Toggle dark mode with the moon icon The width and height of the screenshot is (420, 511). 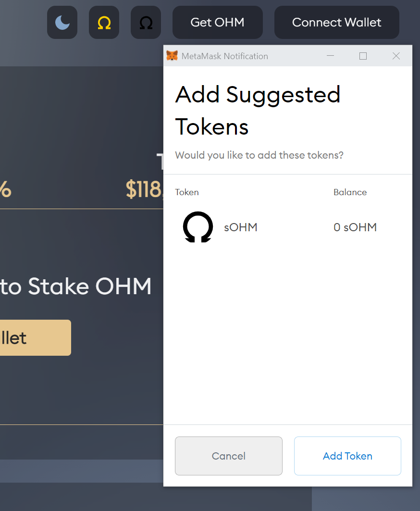[62, 22]
